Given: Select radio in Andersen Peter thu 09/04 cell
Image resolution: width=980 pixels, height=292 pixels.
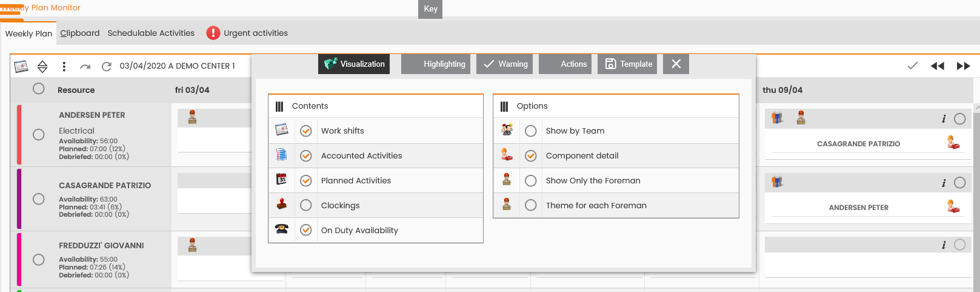Looking at the screenshot, I should point(959,119).
